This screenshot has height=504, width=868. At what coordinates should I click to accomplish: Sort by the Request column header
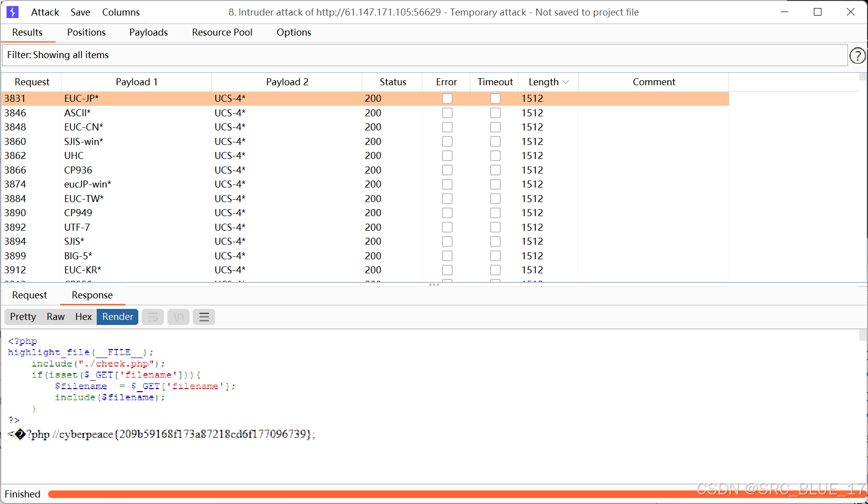pos(32,82)
